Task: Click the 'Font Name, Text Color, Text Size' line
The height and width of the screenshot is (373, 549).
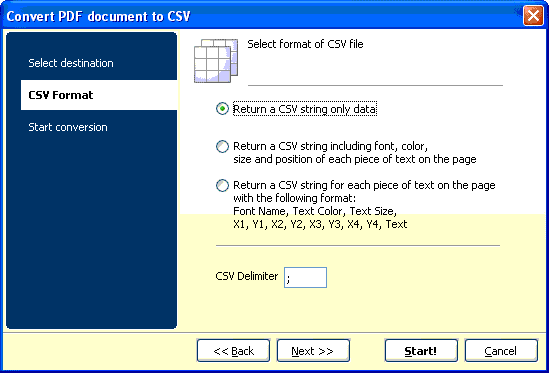Action: 315,211
